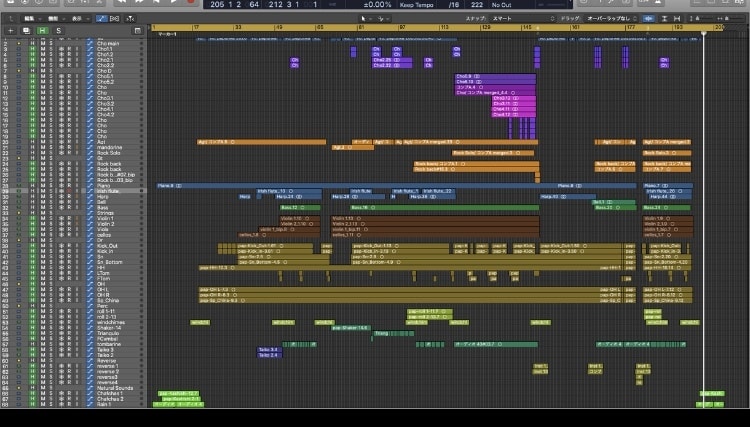This screenshot has width=750, height=427.
Task: Open the 表示 menu
Action: click(x=79, y=19)
